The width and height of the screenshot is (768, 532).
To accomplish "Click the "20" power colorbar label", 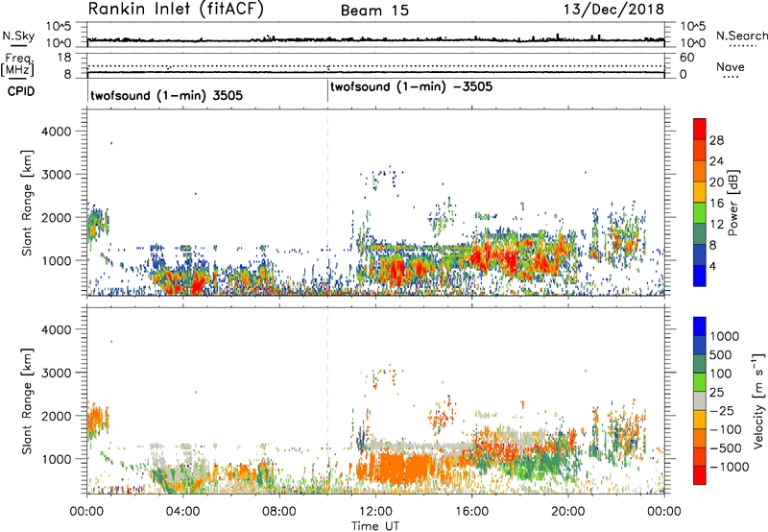I will point(716,182).
